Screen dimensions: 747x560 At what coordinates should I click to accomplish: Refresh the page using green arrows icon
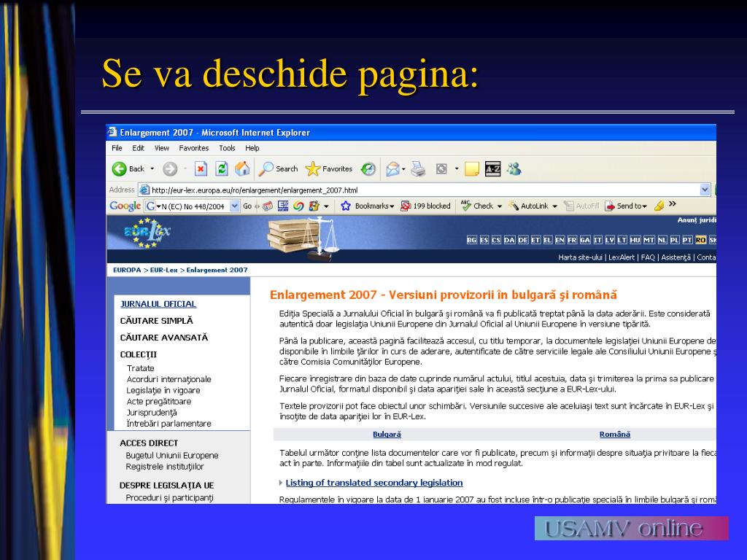pyautogui.click(x=222, y=168)
